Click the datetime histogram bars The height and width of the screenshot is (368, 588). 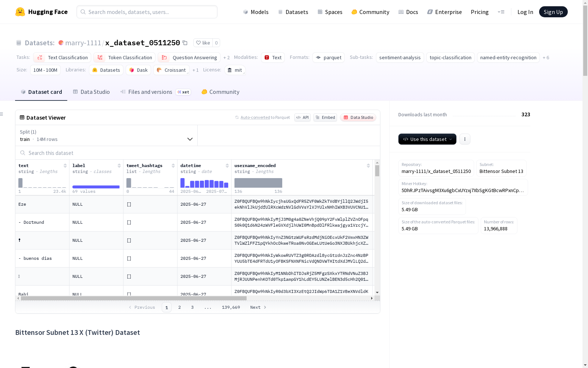click(x=204, y=183)
